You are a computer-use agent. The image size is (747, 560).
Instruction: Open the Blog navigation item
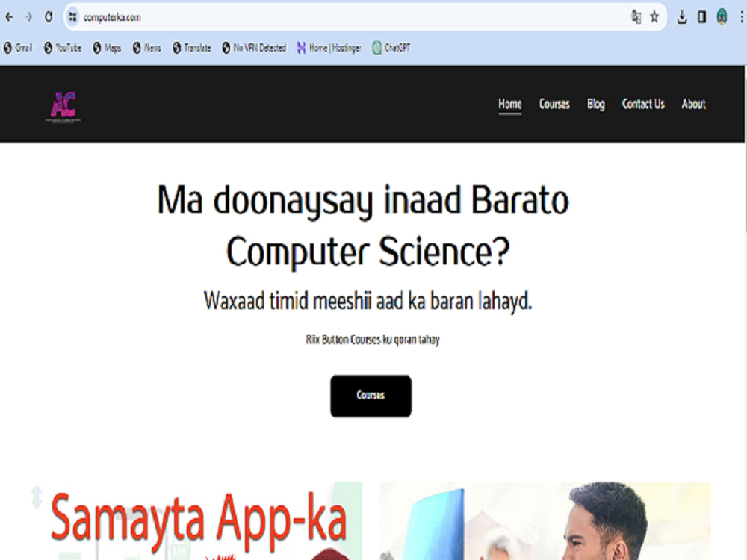(595, 104)
